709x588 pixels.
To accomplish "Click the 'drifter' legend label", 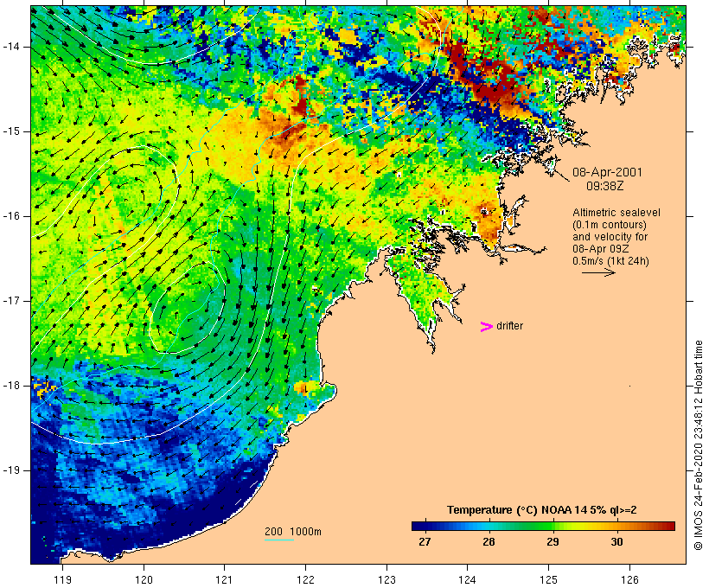I will 509,326.
